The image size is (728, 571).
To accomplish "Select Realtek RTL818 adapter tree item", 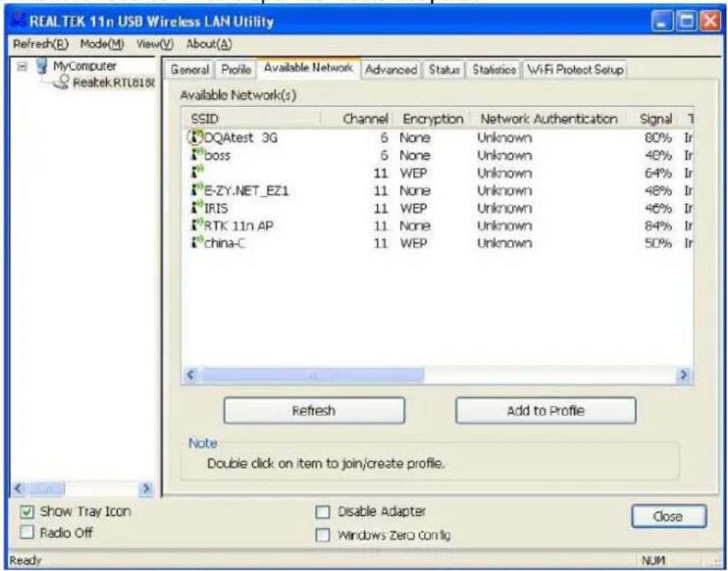I will 114,82.
